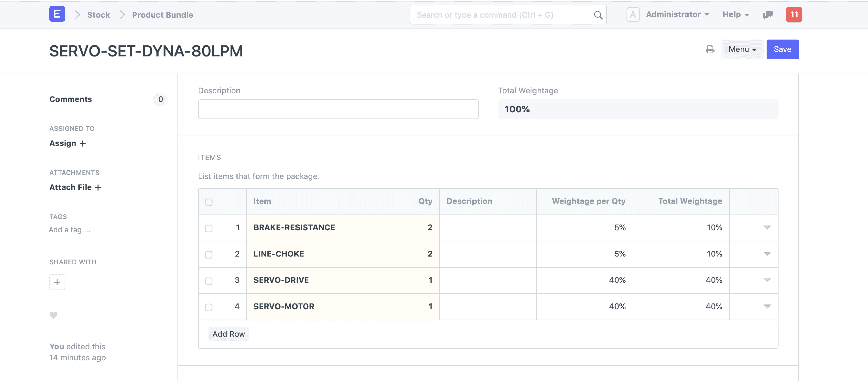Viewport: 868px width, 381px height.
Task: Select the SERVO-DRIVE row checkbox
Action: coord(209,281)
